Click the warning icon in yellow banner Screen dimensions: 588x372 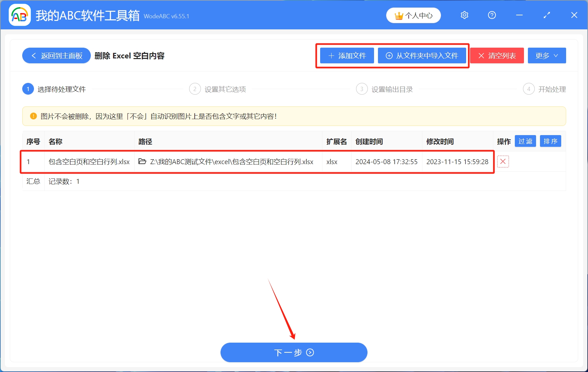tap(33, 116)
